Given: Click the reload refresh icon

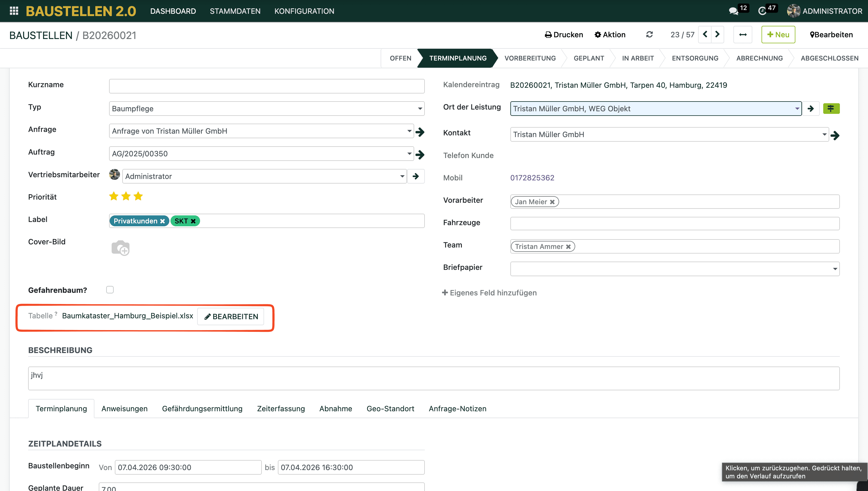Looking at the screenshot, I should tap(649, 34).
